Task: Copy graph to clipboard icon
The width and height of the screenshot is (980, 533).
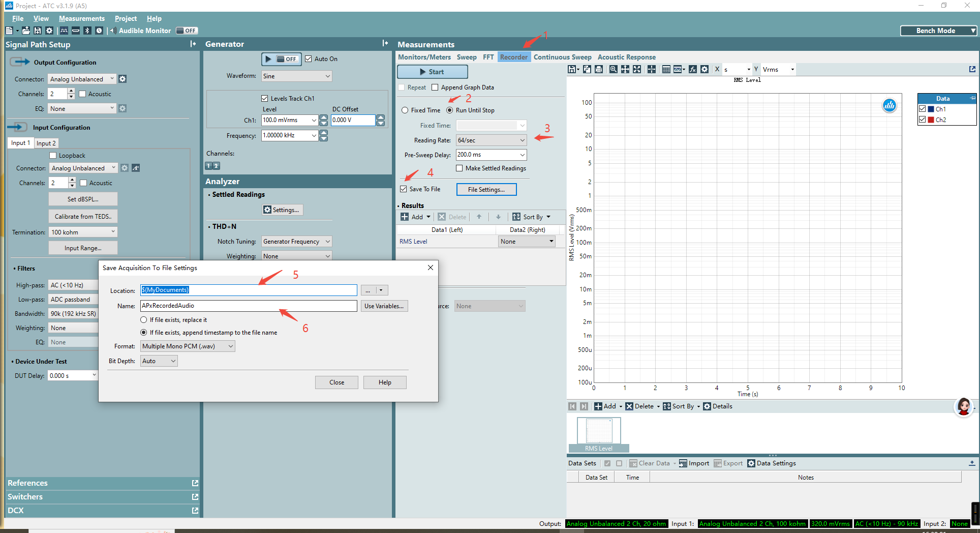Action: (x=587, y=69)
